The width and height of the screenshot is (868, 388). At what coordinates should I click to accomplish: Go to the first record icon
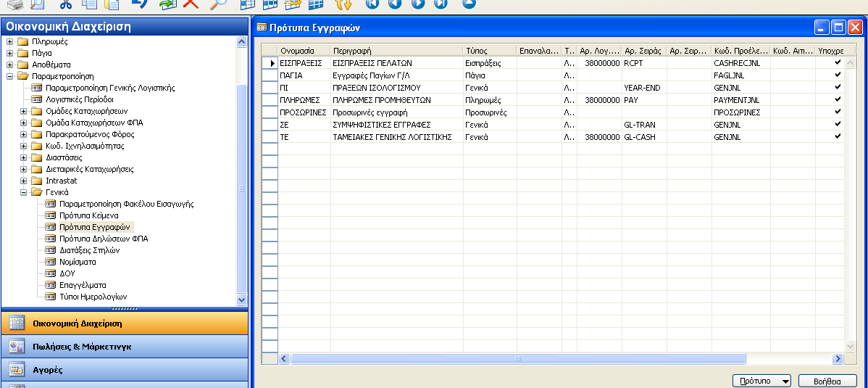coord(372,4)
